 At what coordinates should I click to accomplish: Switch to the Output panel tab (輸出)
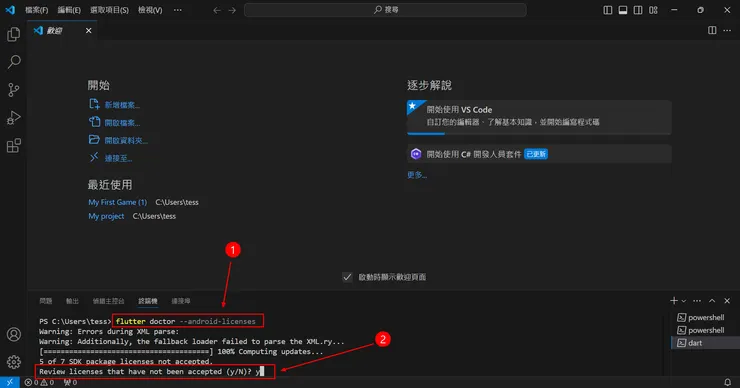tap(72, 301)
